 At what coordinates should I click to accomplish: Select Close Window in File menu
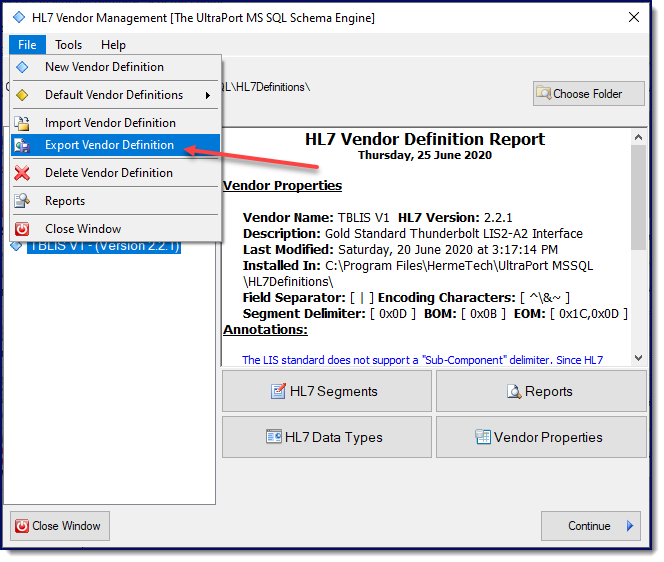(x=115, y=229)
